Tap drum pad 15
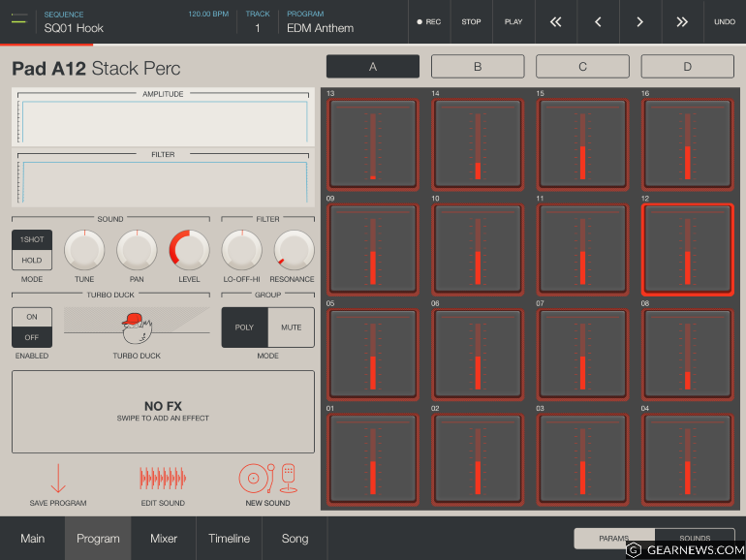This screenshot has width=746, height=560. (x=583, y=144)
